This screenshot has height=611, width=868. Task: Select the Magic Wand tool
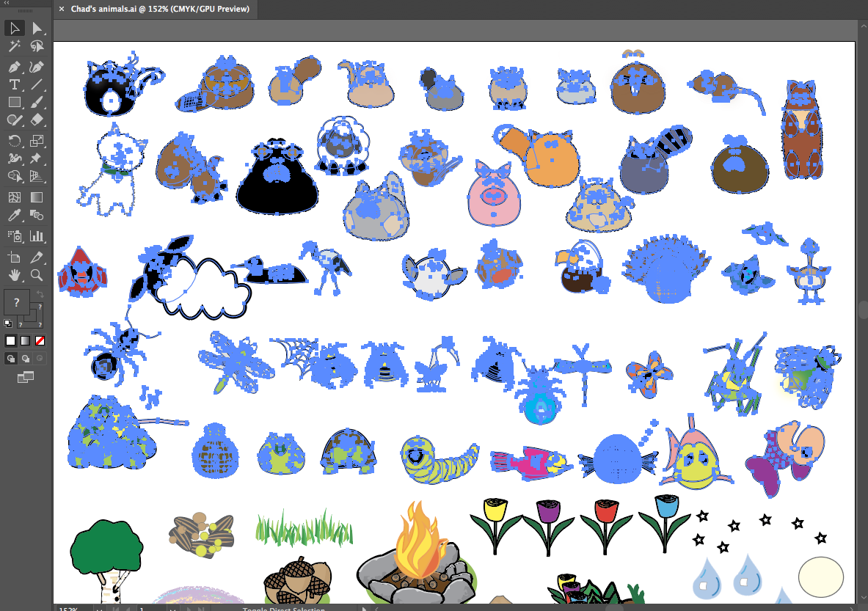pos(14,46)
